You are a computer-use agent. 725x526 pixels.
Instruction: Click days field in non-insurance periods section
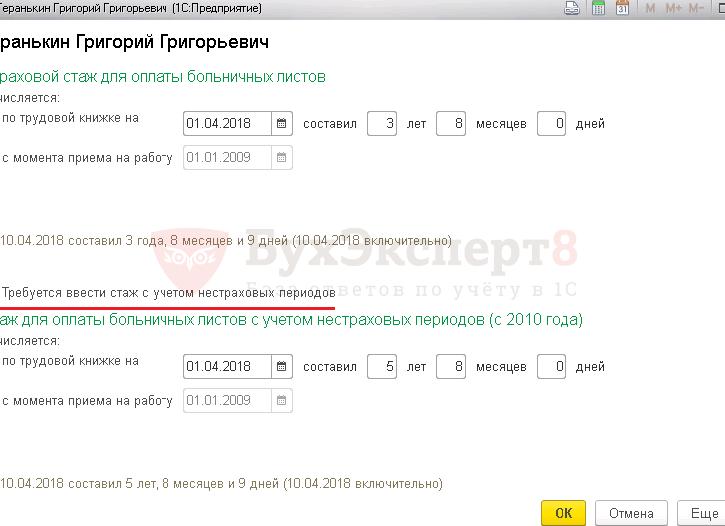pyautogui.click(x=552, y=367)
